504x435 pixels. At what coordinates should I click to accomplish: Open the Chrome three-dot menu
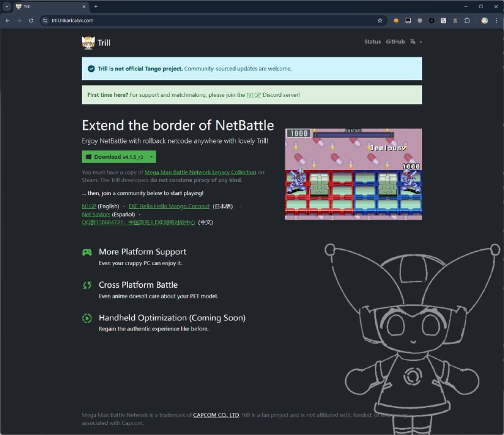[x=496, y=21]
